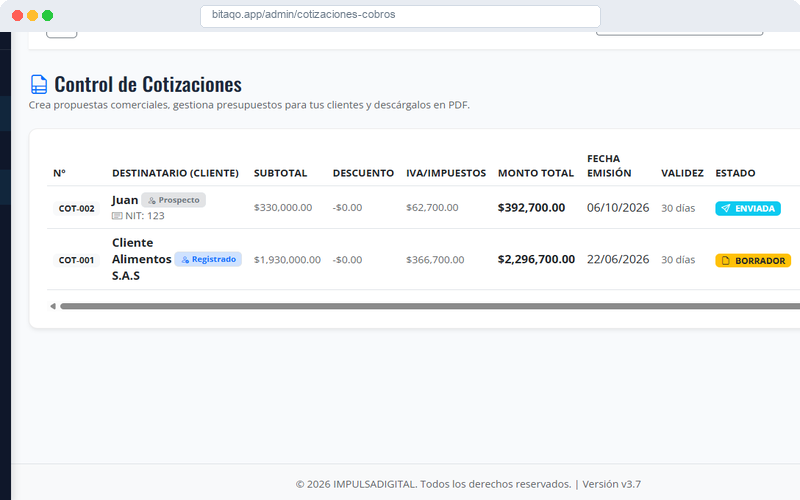Click Cliente Alimentos S.A.S client name

coord(141,259)
